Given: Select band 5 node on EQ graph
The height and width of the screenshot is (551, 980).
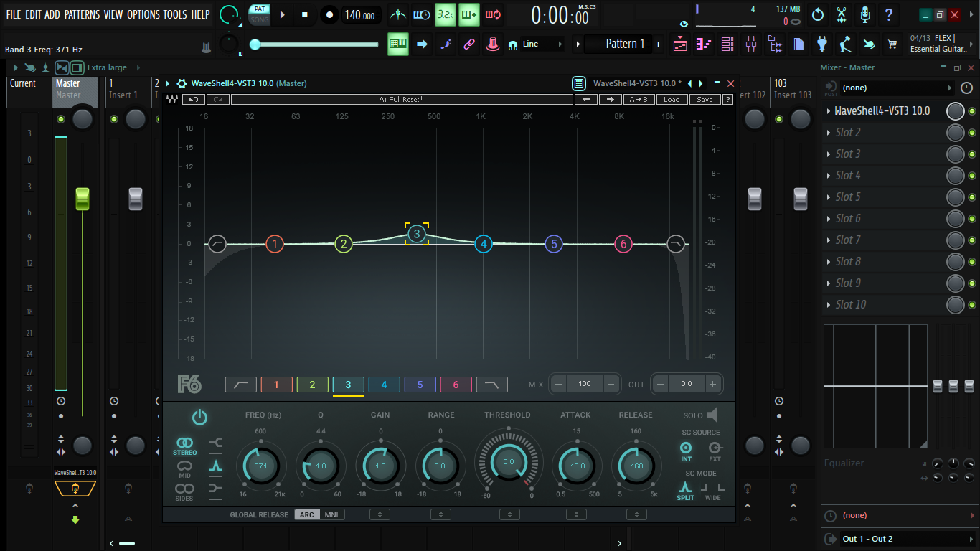Looking at the screenshot, I should point(553,244).
